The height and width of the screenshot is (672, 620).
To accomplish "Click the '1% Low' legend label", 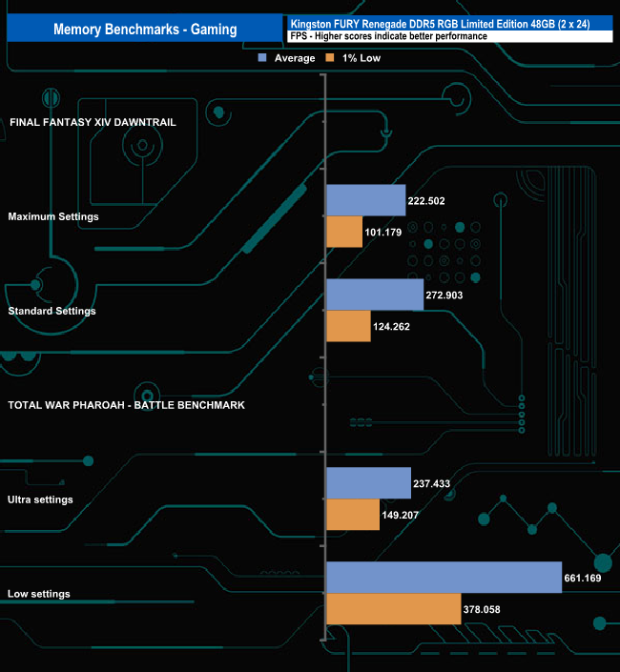I will 361,58.
